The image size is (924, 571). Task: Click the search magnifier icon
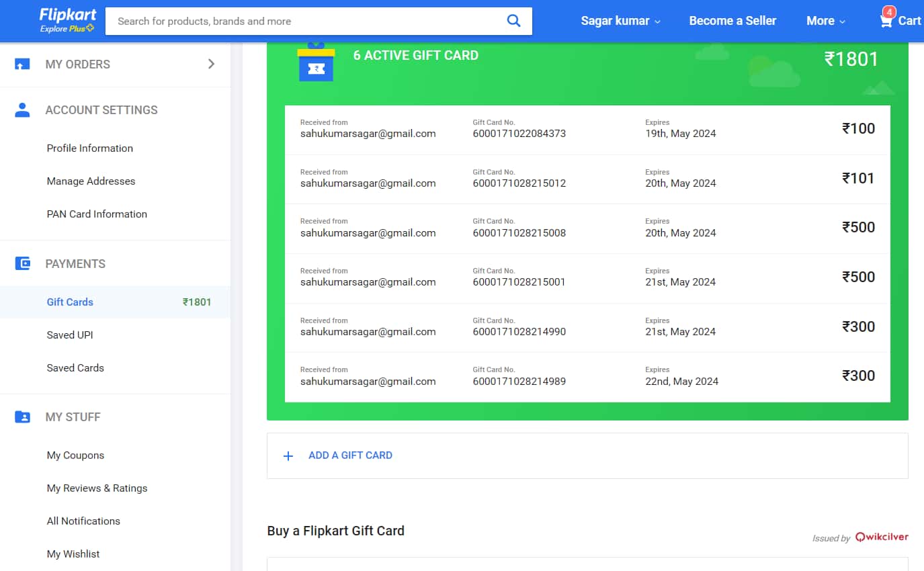click(513, 21)
